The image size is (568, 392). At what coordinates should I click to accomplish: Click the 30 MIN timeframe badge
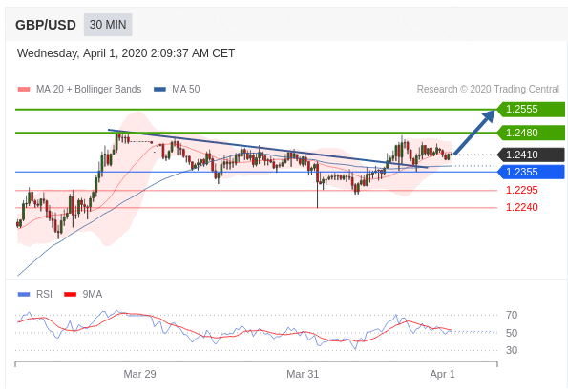point(108,25)
